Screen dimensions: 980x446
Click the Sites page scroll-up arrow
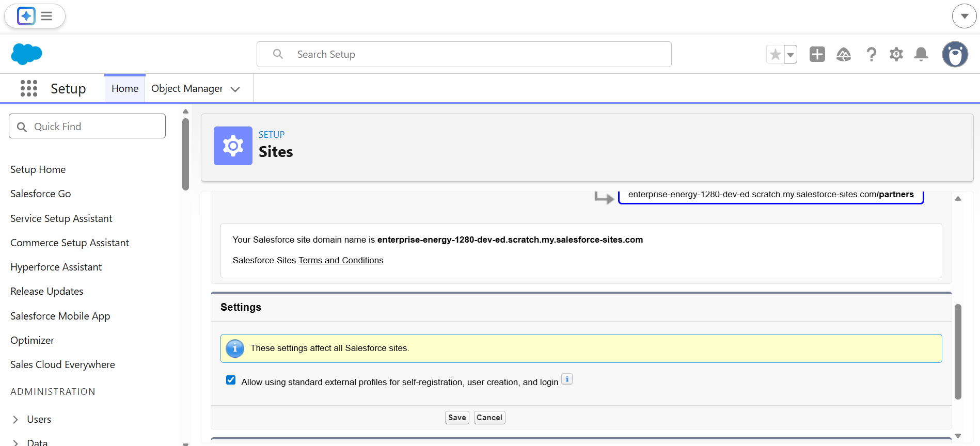[958, 198]
